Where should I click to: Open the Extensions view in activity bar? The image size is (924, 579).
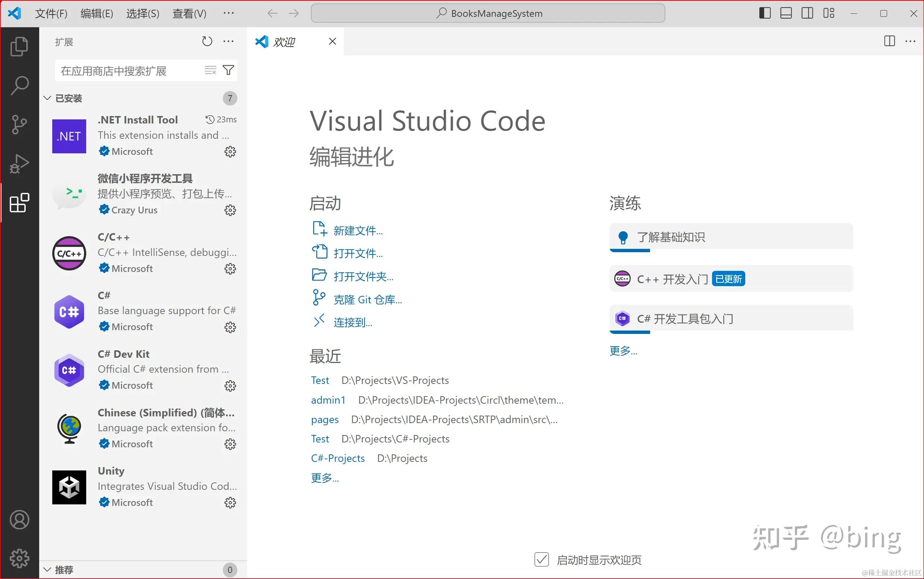[x=19, y=203]
